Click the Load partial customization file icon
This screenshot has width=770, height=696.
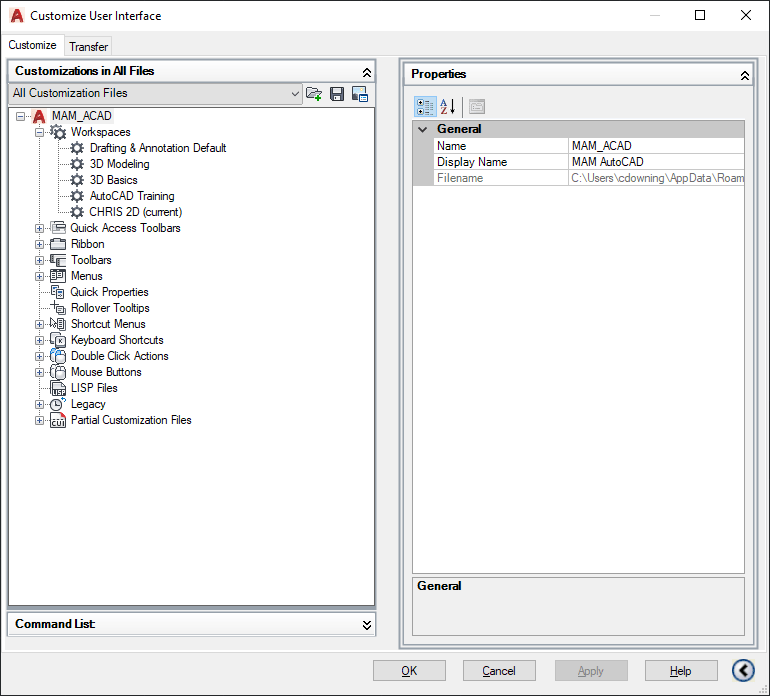pyautogui.click(x=314, y=93)
